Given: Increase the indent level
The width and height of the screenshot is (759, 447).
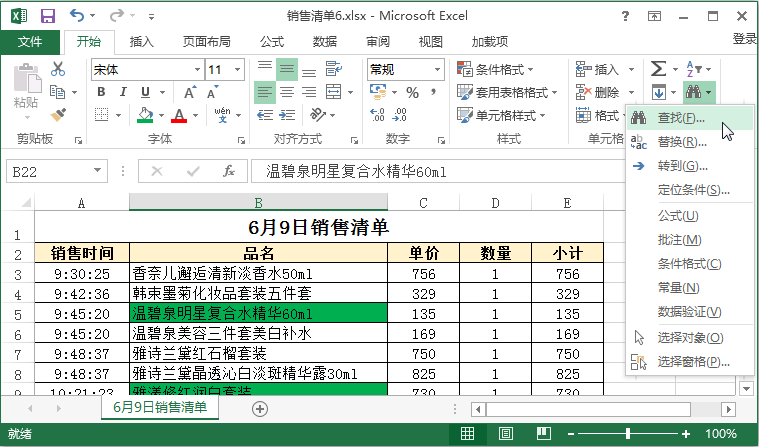Looking at the screenshot, I should 287,115.
